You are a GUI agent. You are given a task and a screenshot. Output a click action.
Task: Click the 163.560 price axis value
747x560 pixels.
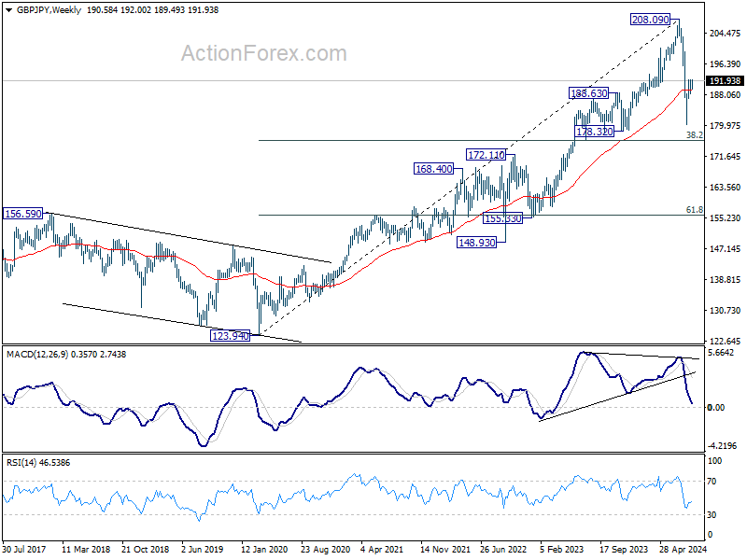click(x=725, y=188)
